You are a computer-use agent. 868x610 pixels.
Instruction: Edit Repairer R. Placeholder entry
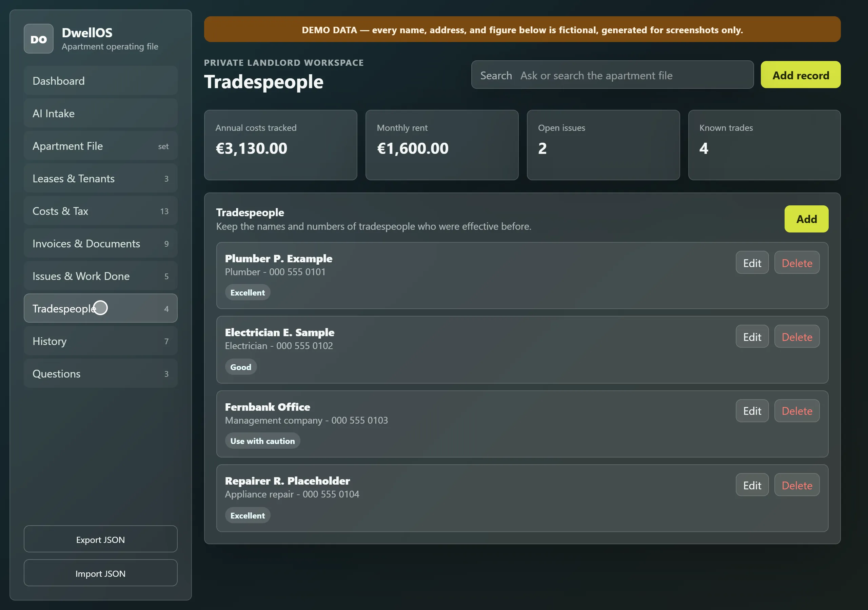pos(752,485)
